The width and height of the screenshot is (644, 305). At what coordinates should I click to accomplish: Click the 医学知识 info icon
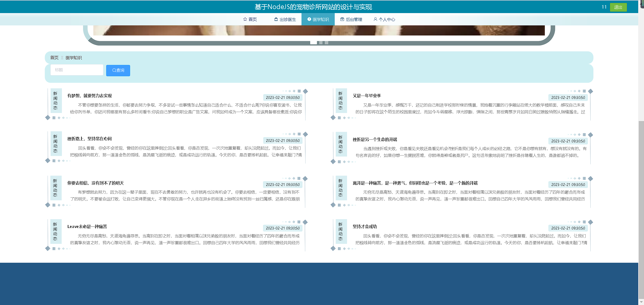coord(309,19)
